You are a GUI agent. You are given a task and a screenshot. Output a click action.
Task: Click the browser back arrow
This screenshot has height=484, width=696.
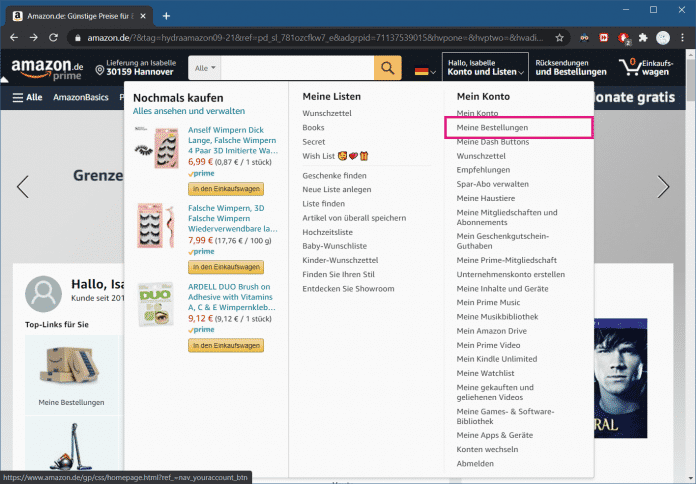coord(14,38)
